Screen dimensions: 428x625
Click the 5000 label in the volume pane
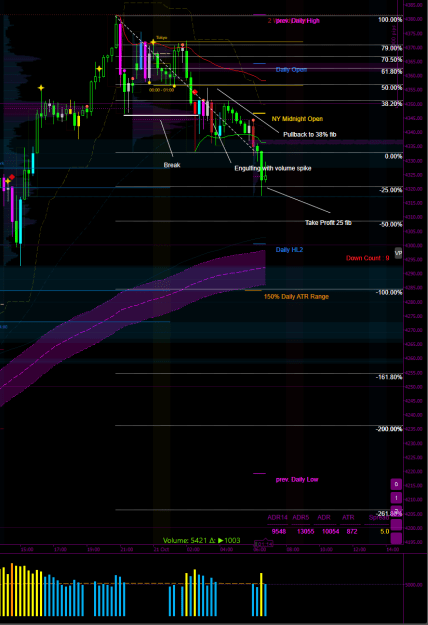[x=414, y=585]
